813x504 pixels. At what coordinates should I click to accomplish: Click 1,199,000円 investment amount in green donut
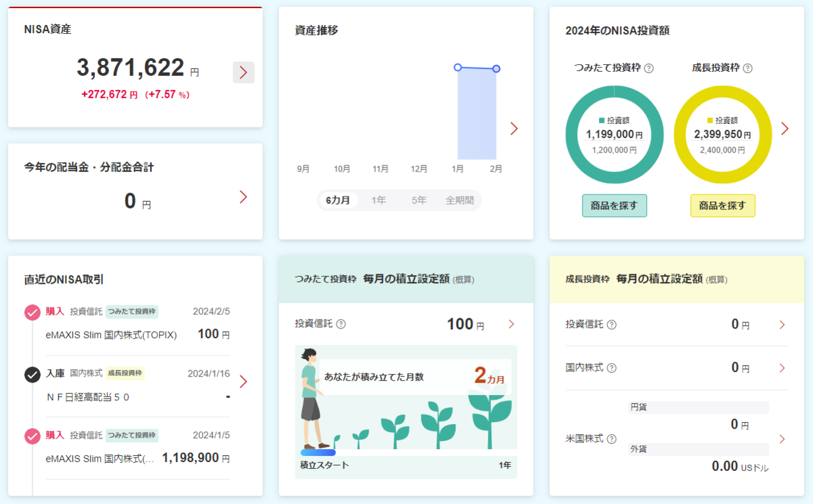pyautogui.click(x=614, y=135)
